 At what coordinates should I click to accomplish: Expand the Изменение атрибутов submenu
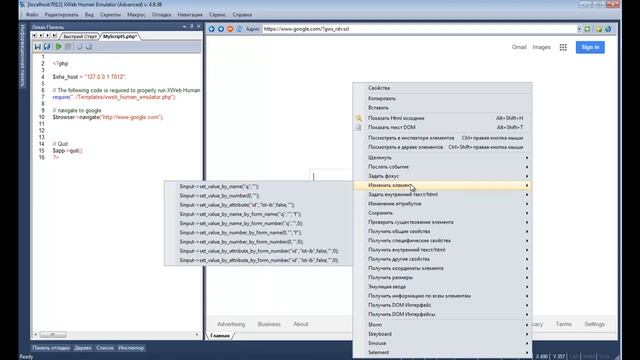(442, 204)
